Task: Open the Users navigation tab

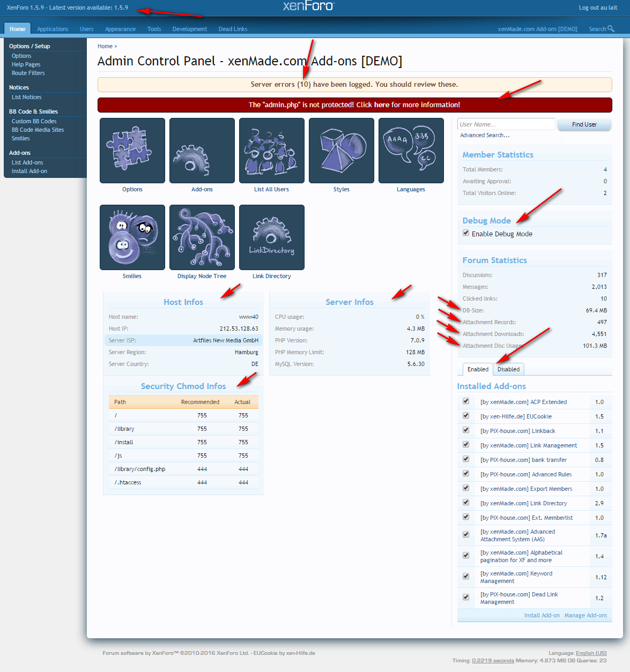Action: (86, 29)
